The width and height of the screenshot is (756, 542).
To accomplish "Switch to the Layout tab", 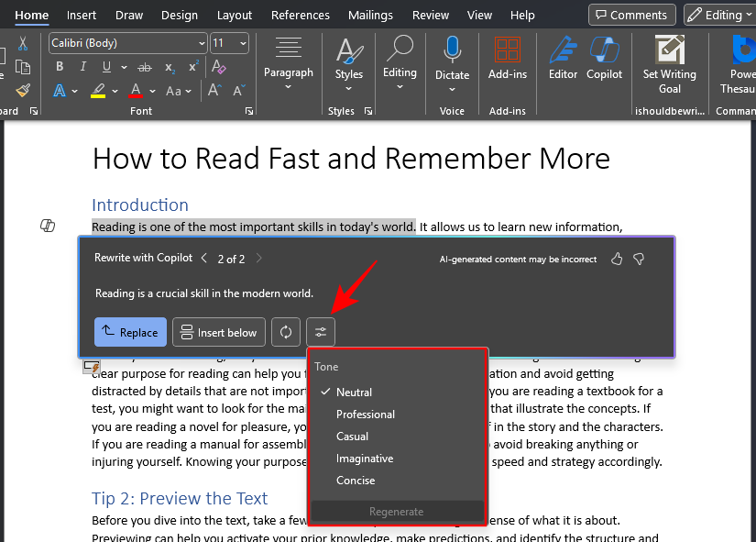I will (x=235, y=15).
